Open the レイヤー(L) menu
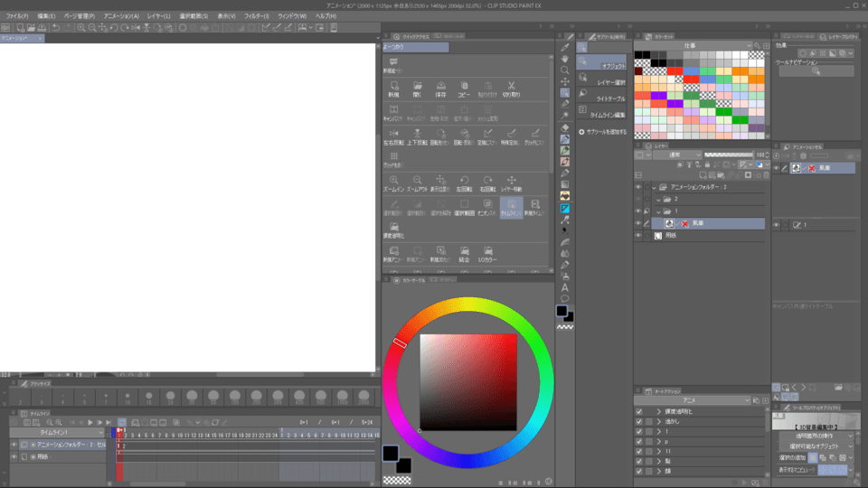The height and width of the screenshot is (488, 868). (x=159, y=16)
